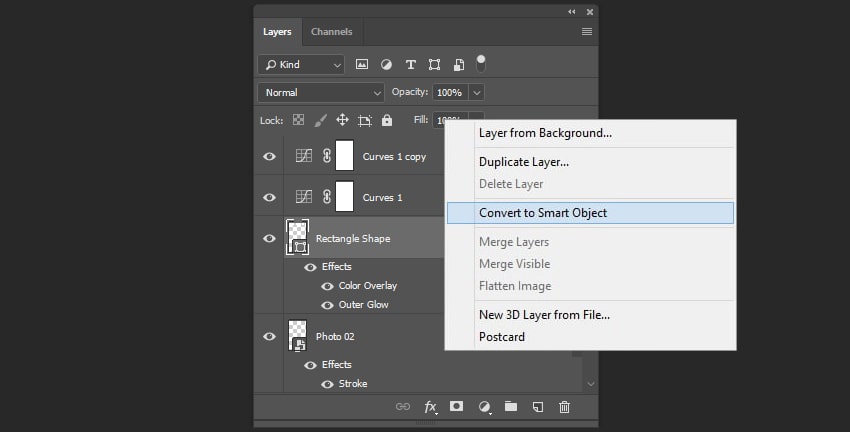Lock image pixels brush icon
The height and width of the screenshot is (432, 850).
coord(320,120)
